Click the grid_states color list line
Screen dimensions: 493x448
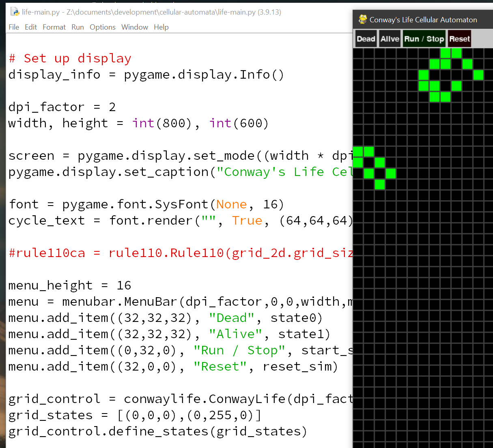coord(134,415)
